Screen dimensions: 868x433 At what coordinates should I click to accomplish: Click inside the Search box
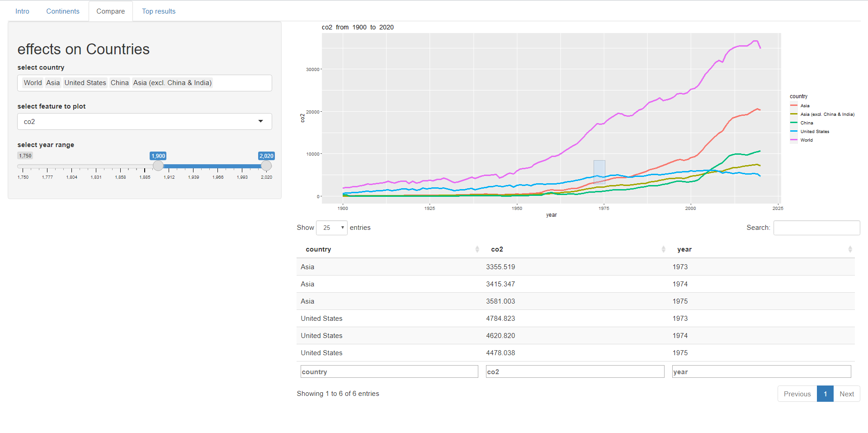point(816,228)
